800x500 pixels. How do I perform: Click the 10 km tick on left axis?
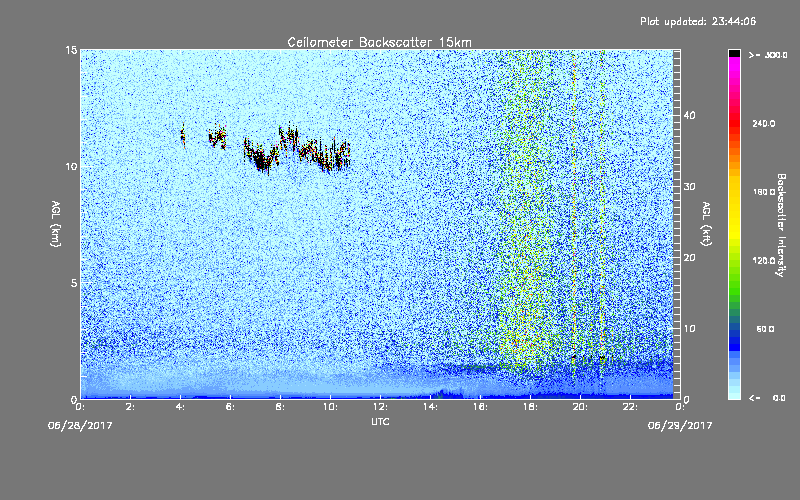[x=71, y=166]
